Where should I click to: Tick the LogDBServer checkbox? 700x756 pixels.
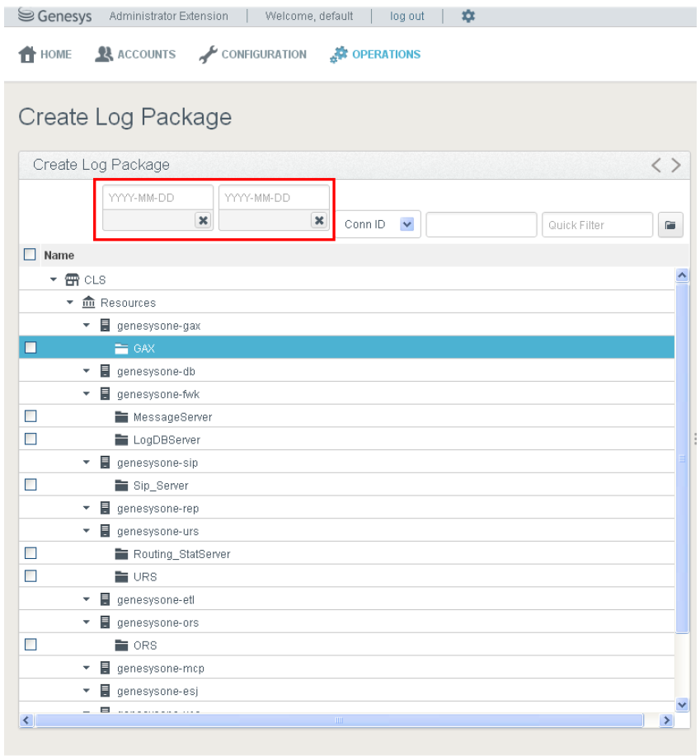[x=31, y=439]
